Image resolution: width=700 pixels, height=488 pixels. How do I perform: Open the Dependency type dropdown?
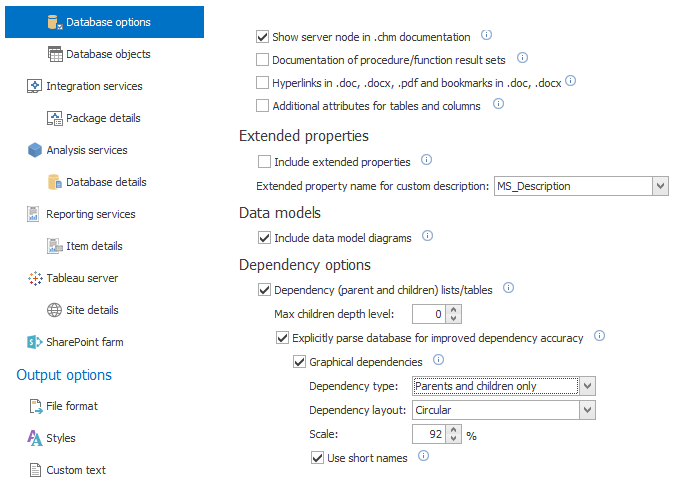point(588,386)
